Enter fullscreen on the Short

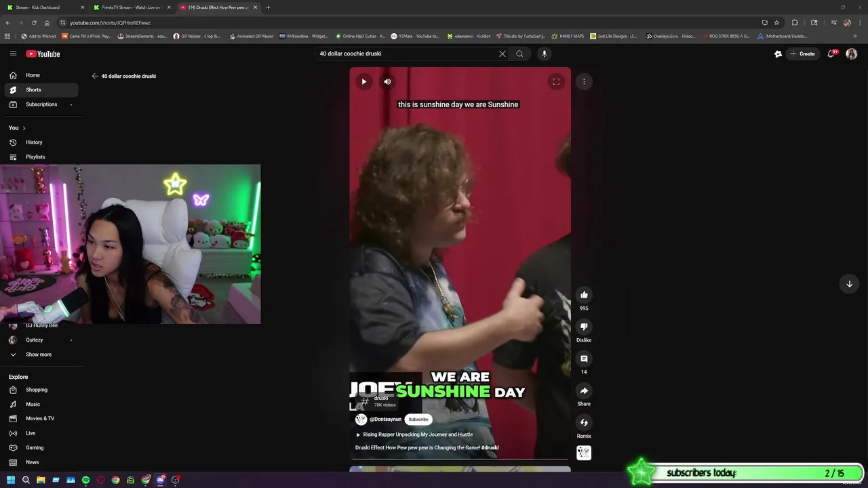(556, 81)
